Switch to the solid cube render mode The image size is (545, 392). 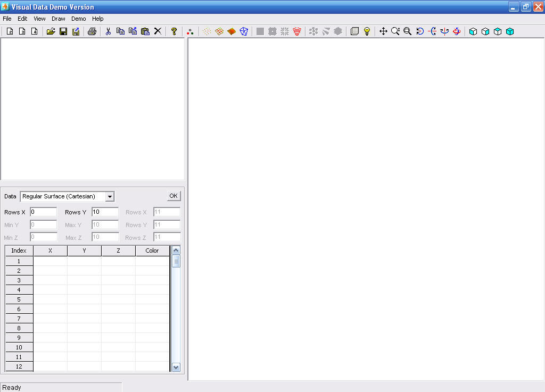[x=509, y=31]
